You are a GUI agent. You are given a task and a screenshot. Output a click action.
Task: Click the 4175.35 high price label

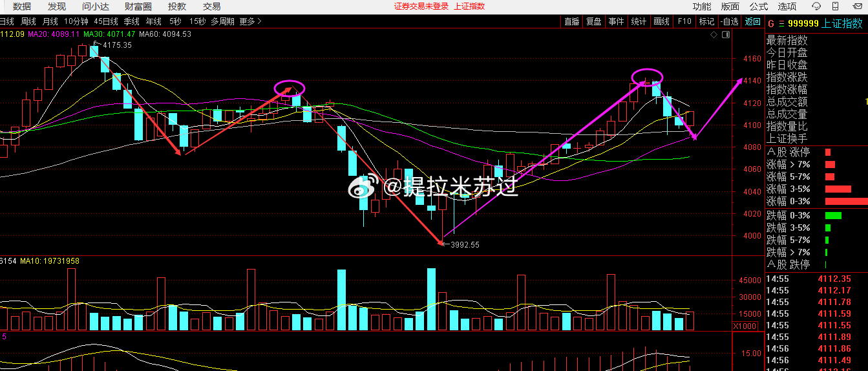click(x=117, y=45)
